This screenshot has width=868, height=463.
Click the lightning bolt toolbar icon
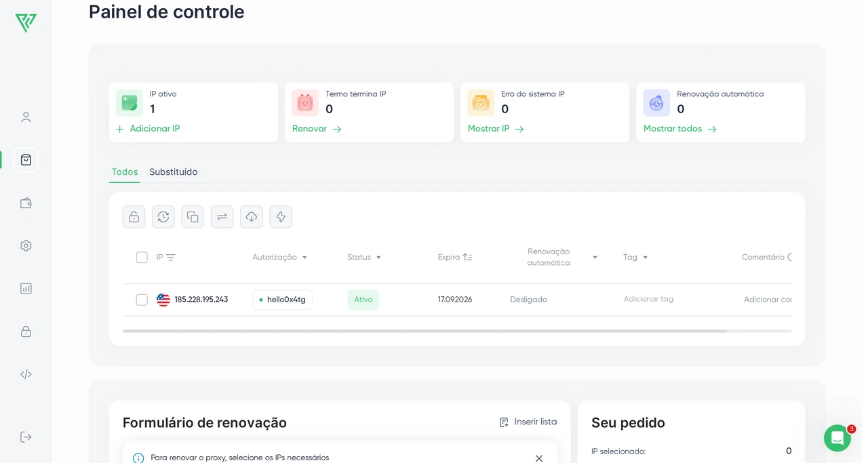pos(281,217)
